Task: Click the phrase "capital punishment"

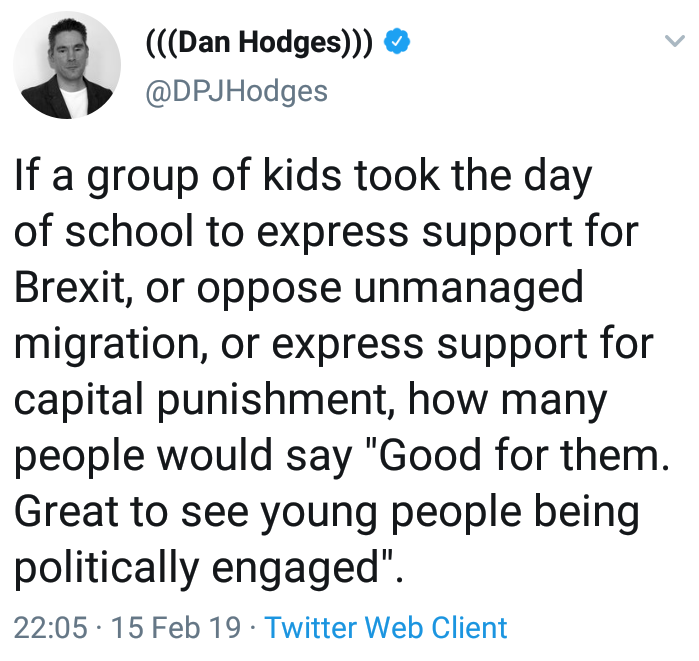Action: point(201,400)
